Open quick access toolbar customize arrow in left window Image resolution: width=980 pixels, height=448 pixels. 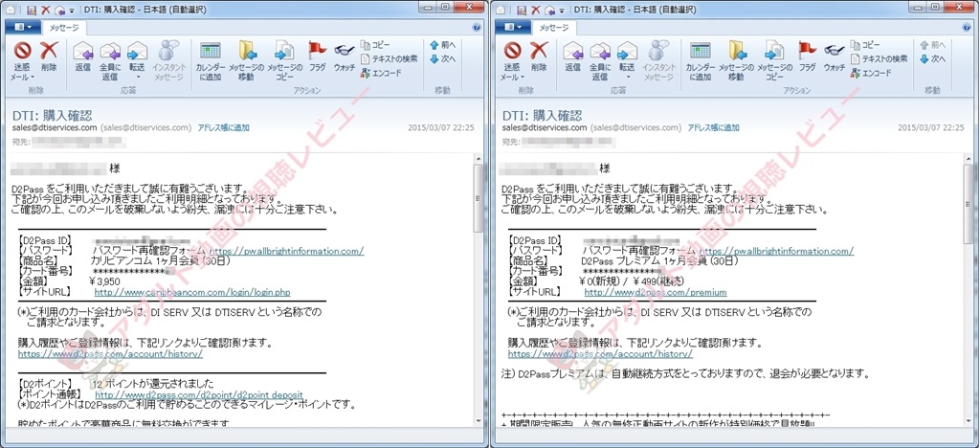(72, 10)
